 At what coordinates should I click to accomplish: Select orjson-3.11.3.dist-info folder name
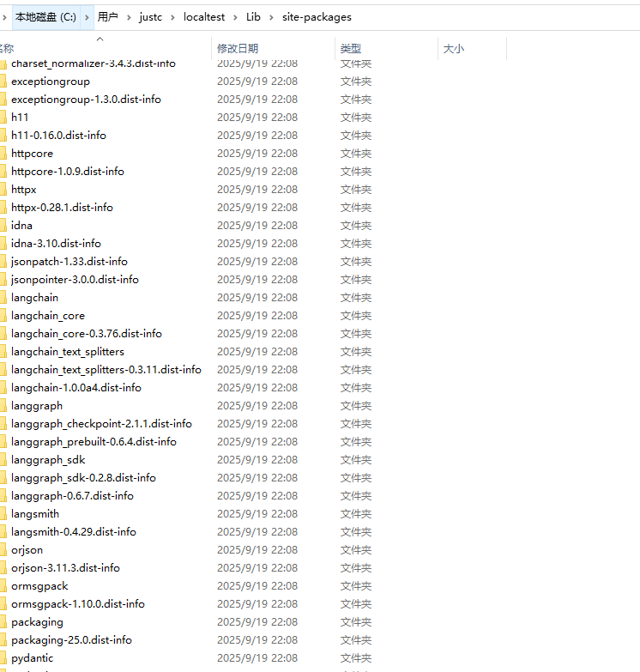(x=65, y=568)
